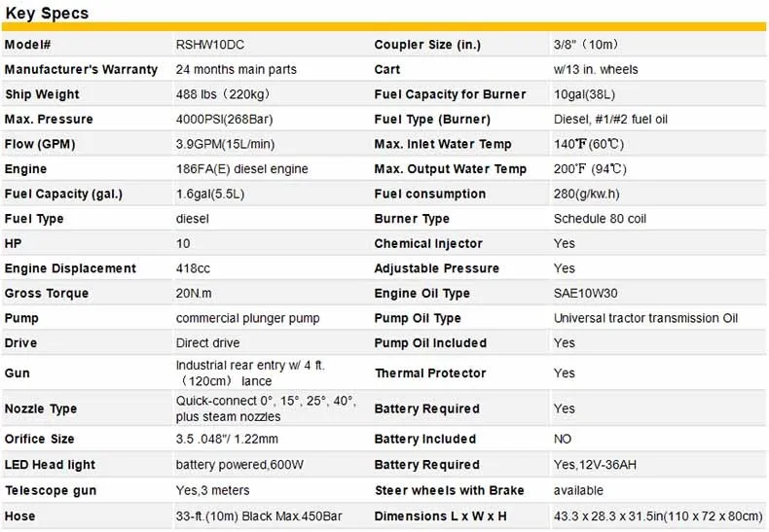Click the 186FA(E) diesel engine value
Image resolution: width=769 pixels, height=532 pixels.
coord(242,169)
